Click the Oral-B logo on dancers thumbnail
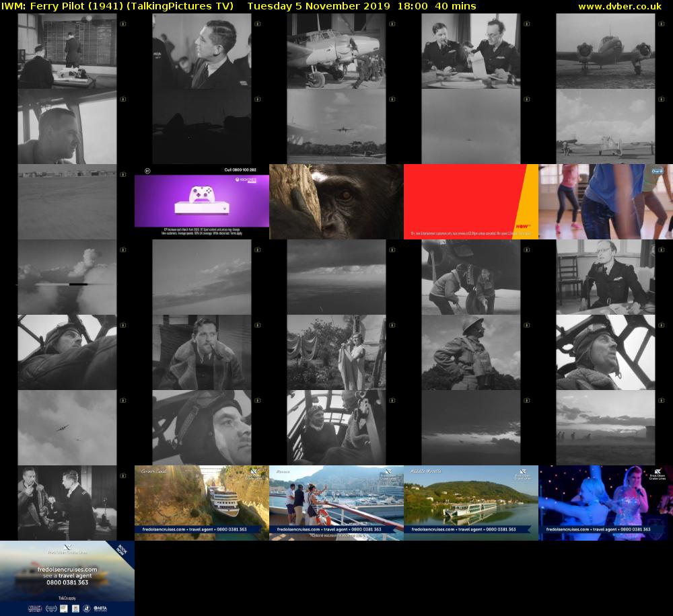 pos(657,171)
